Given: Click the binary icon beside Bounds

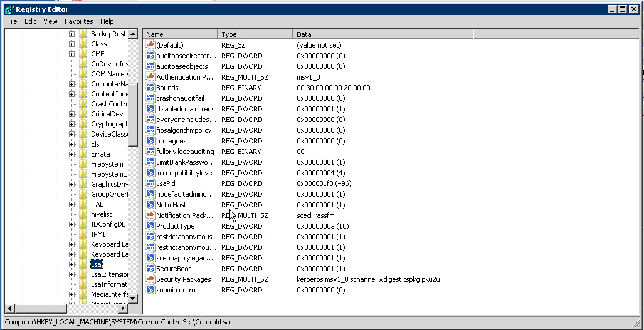Looking at the screenshot, I should [x=150, y=88].
